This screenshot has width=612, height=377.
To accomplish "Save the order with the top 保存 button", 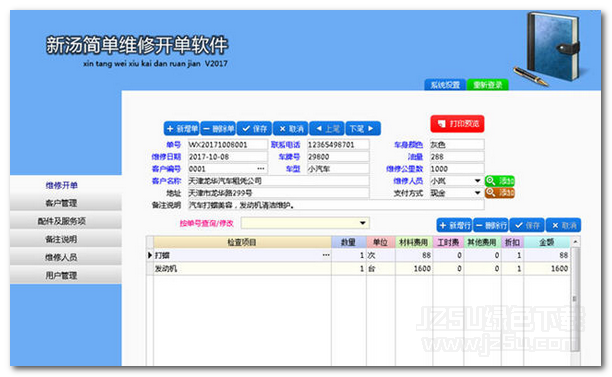I will 254,128.
